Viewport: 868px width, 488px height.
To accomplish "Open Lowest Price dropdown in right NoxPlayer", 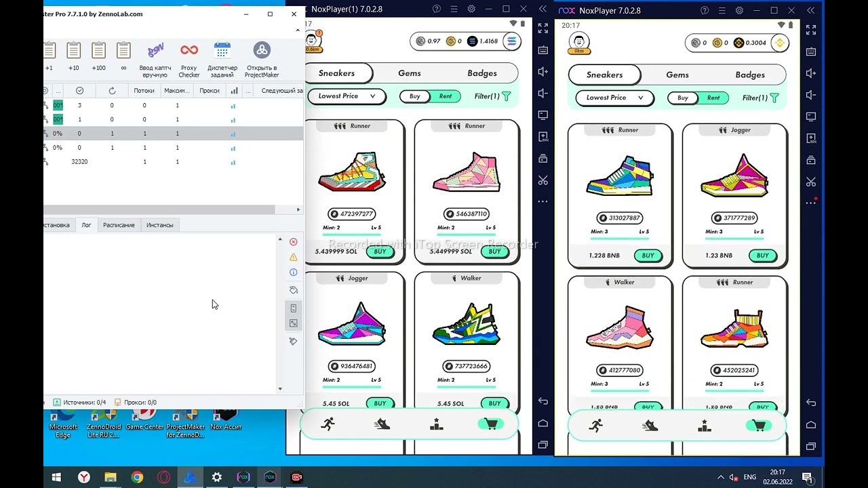I will [614, 98].
